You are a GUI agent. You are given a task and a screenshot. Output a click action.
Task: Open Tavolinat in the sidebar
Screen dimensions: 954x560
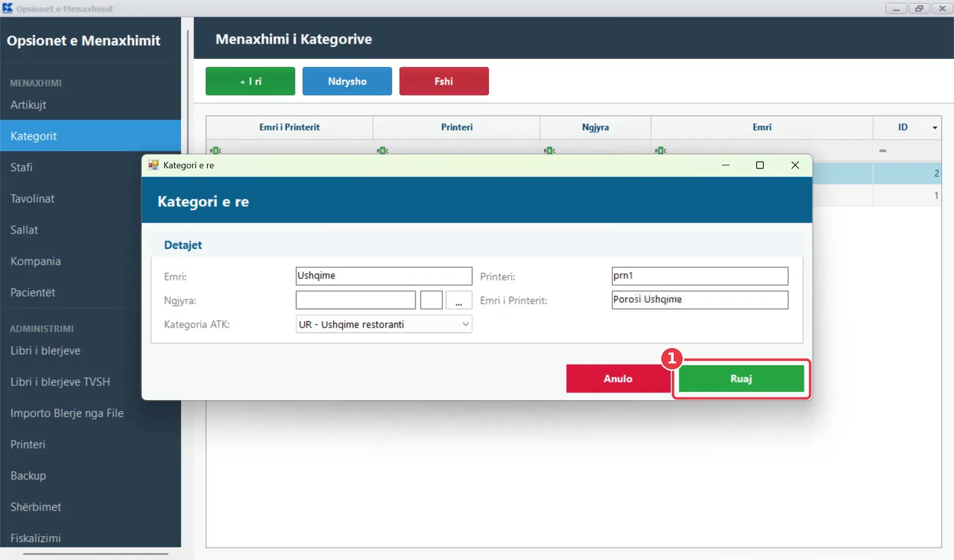pyautogui.click(x=70, y=198)
